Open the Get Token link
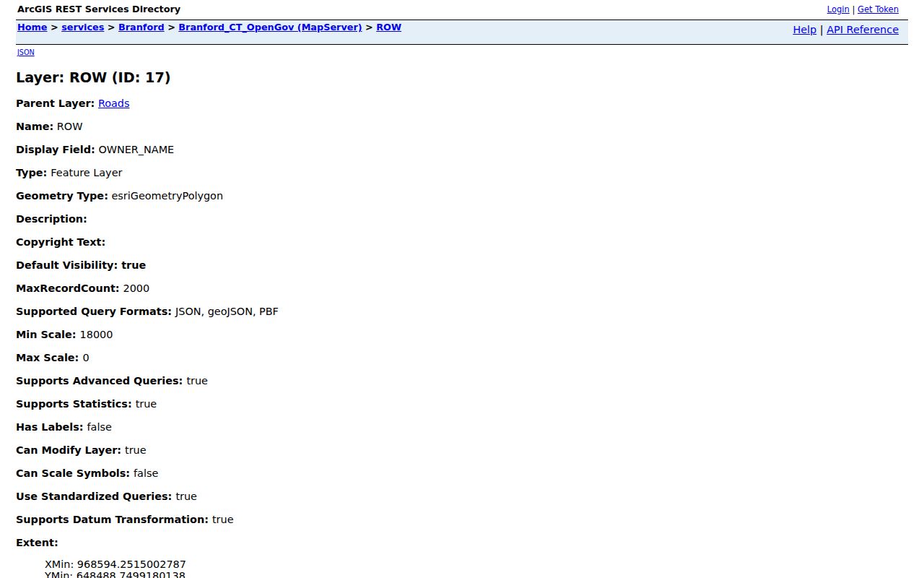The image size is (924, 578). coord(878,9)
